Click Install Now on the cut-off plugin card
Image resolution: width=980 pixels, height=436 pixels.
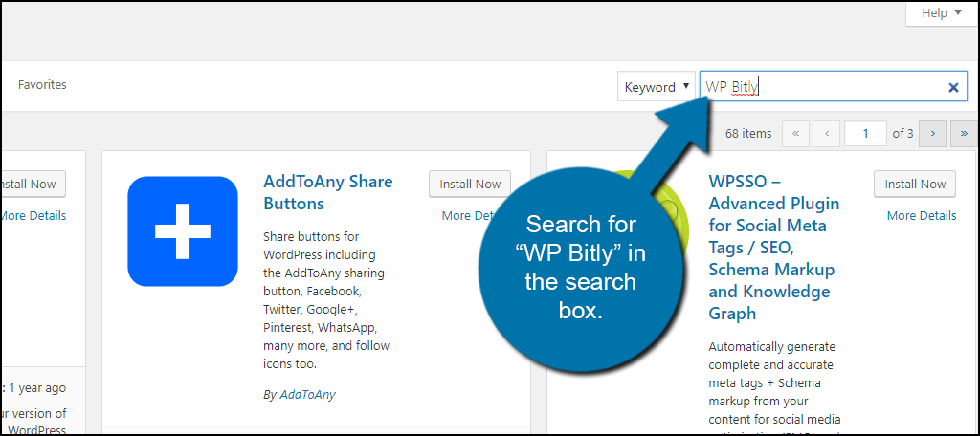29,185
